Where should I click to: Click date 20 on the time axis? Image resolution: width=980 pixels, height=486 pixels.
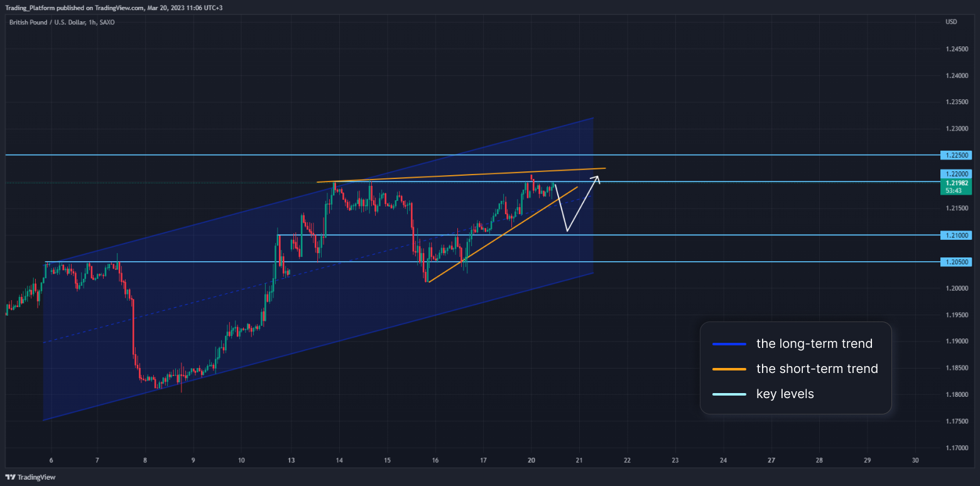pos(531,460)
